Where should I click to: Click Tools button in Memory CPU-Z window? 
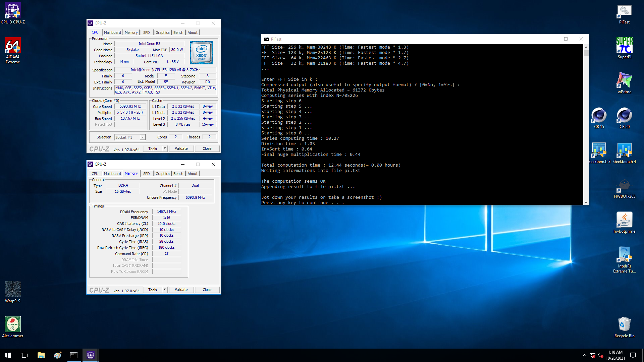153,290
